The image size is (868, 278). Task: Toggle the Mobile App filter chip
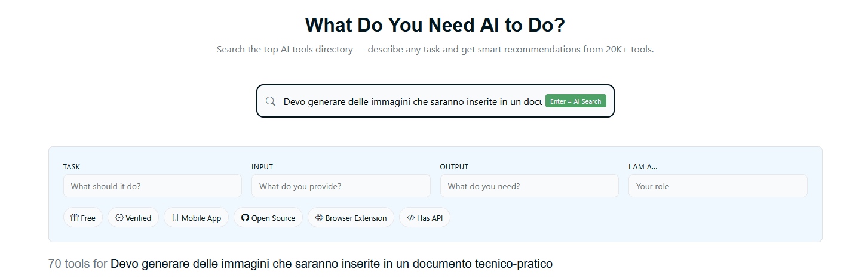coord(197,218)
